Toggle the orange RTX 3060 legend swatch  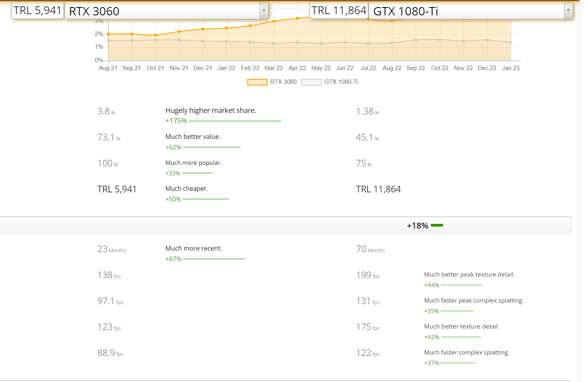[257, 82]
